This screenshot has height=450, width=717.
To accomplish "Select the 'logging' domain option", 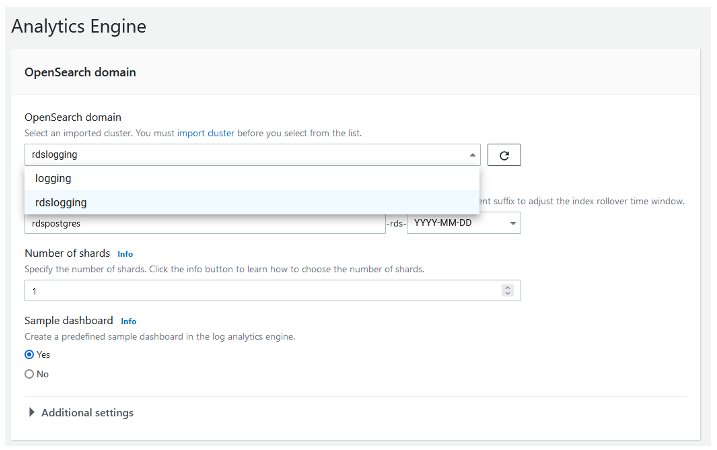I will click(x=251, y=178).
